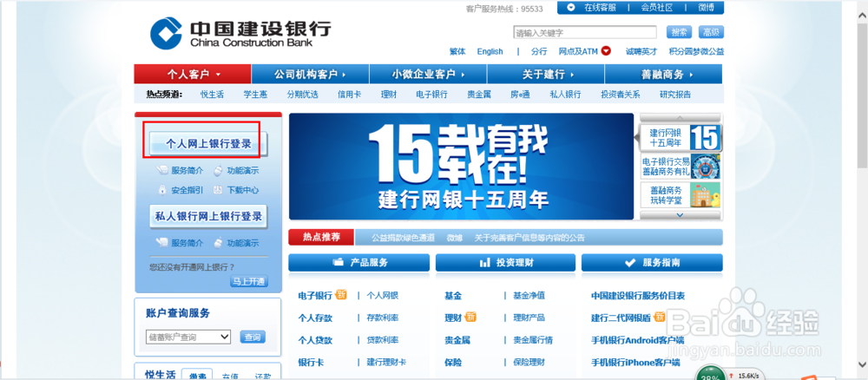Expand the 关于建行 menu
The image size is (868, 380).
pyautogui.click(x=546, y=74)
